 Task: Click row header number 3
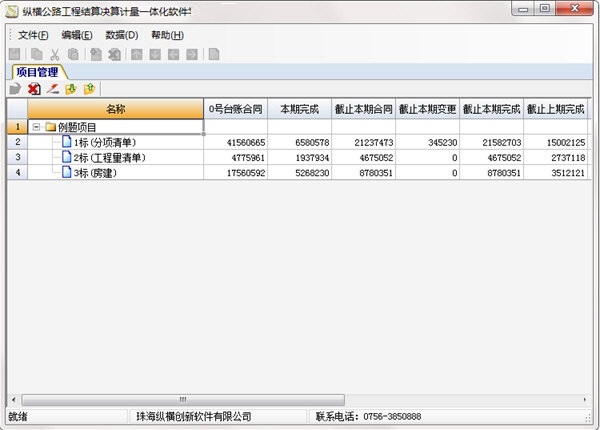17,157
